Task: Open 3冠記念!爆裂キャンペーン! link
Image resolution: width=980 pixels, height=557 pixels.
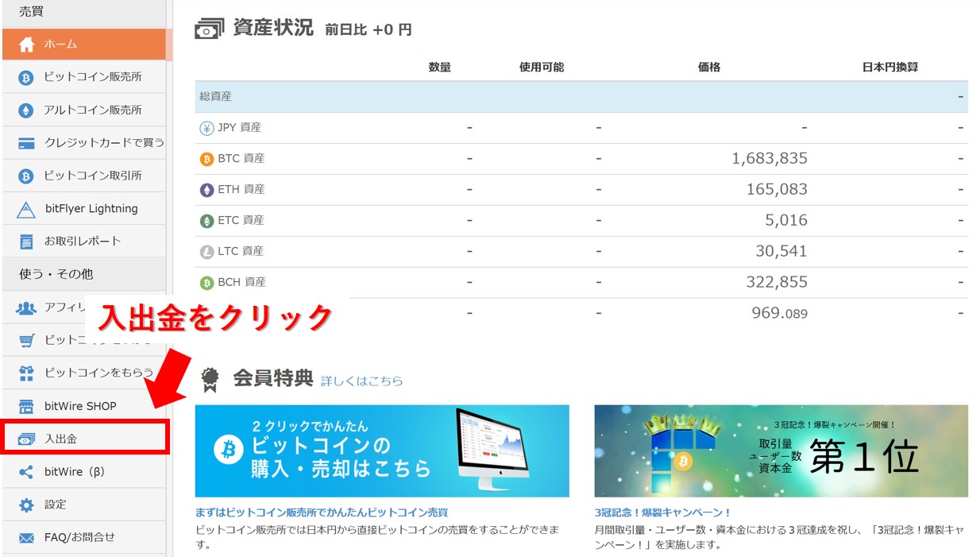Action: (662, 513)
